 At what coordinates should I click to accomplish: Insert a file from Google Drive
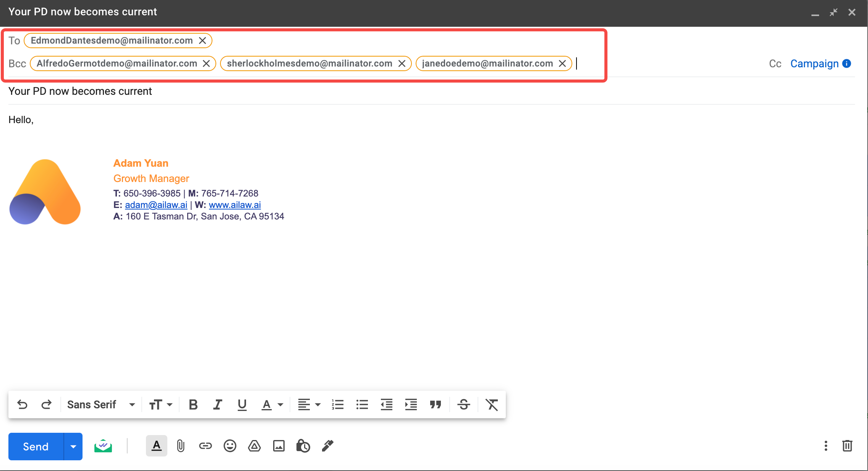[254, 446]
